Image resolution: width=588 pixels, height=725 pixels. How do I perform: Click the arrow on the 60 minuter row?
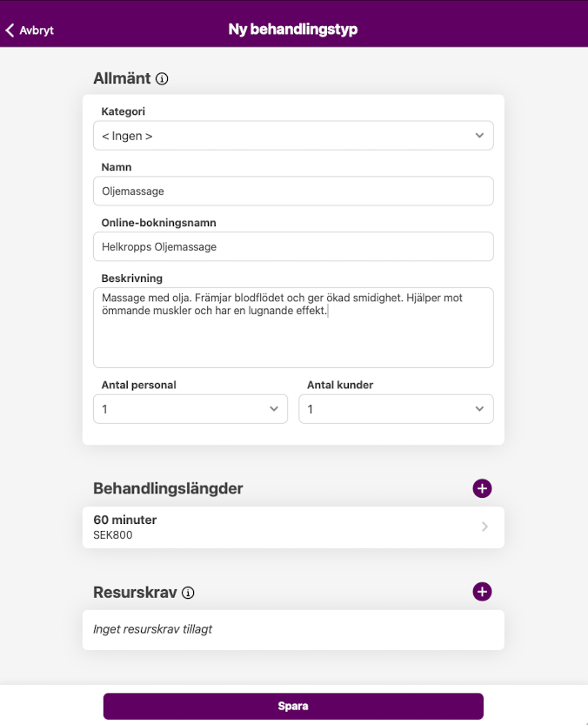[484, 527]
